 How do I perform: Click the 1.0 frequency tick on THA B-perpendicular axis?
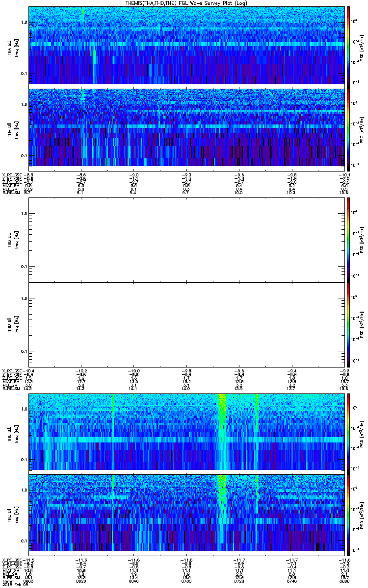click(24, 23)
